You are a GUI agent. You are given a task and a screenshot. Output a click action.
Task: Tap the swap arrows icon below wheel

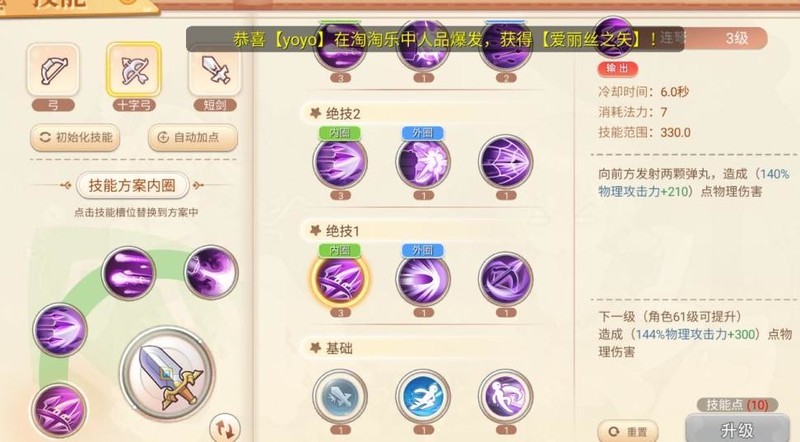[225, 428]
